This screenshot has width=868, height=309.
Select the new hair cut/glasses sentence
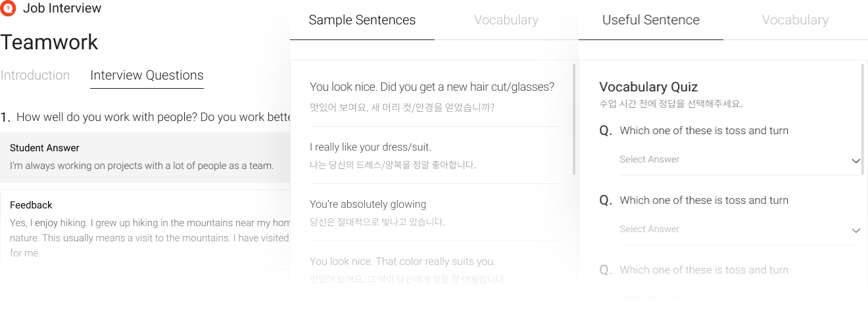coord(434,96)
